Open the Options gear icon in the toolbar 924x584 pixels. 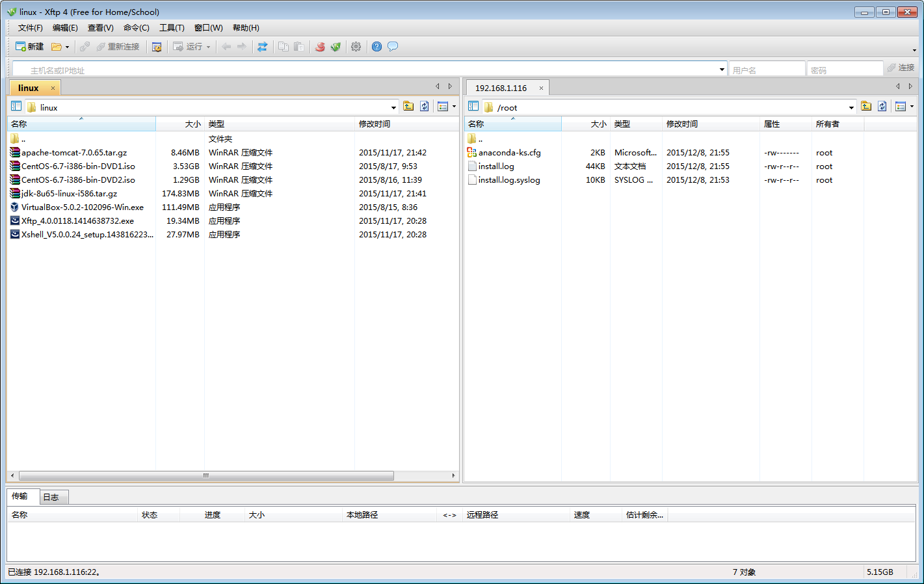click(x=356, y=47)
